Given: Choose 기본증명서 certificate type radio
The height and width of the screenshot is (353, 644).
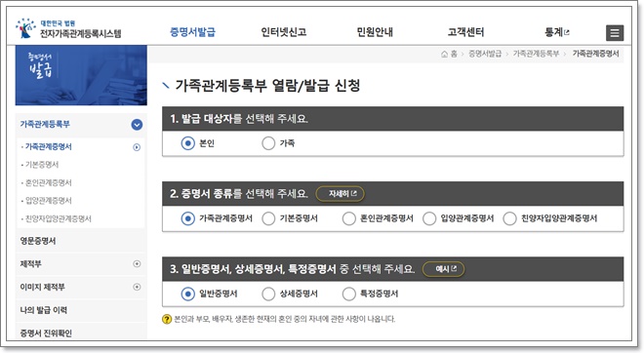Looking at the screenshot, I should tap(268, 218).
